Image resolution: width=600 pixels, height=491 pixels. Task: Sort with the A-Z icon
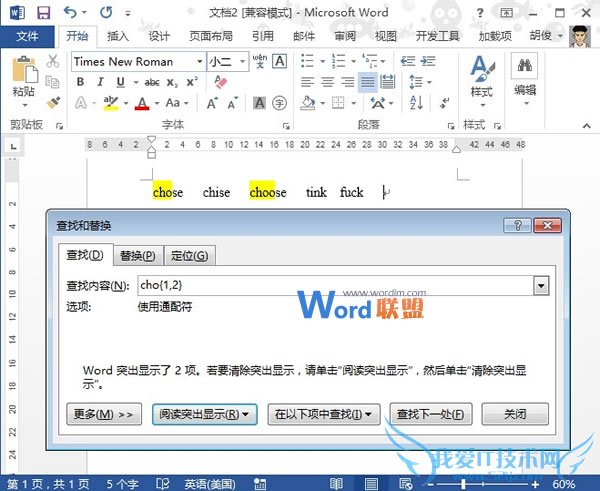click(x=416, y=103)
